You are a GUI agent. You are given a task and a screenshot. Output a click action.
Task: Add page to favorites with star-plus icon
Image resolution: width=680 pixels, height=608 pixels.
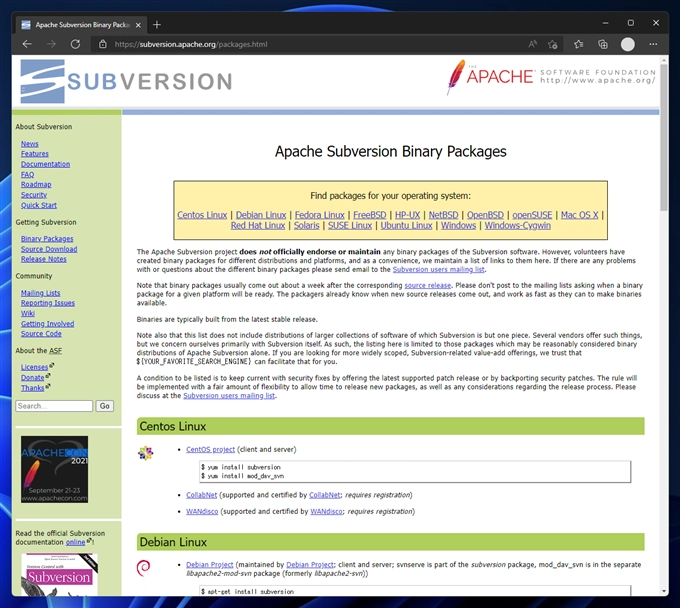[552, 44]
